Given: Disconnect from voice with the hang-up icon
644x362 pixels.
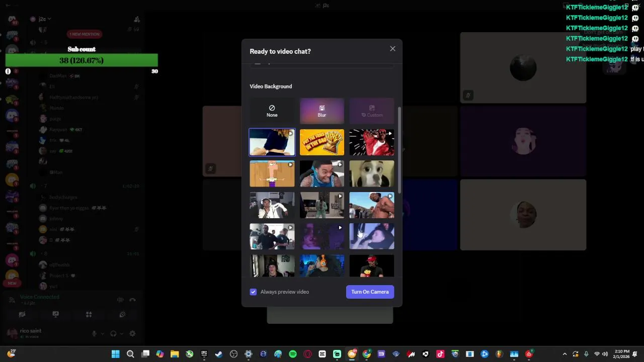Looking at the screenshot, I should (133, 300).
